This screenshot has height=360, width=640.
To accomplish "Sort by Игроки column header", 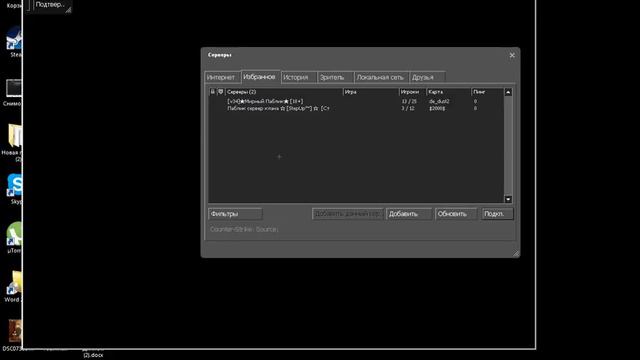I will (x=413, y=92).
